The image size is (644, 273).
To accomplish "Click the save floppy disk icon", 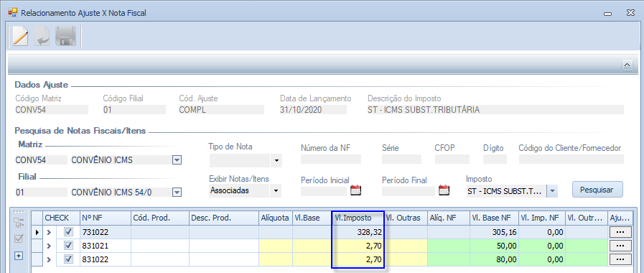I will [66, 36].
